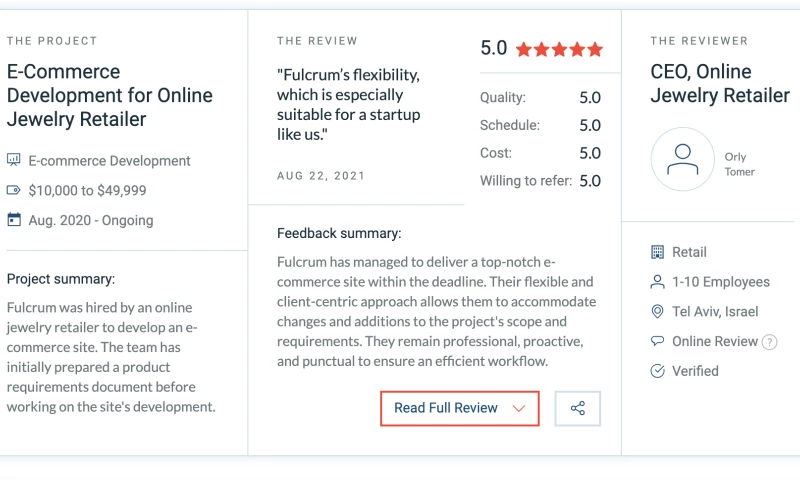Click the Online Review help question mark
Image resolution: width=800 pixels, height=480 pixels.
[x=769, y=342]
